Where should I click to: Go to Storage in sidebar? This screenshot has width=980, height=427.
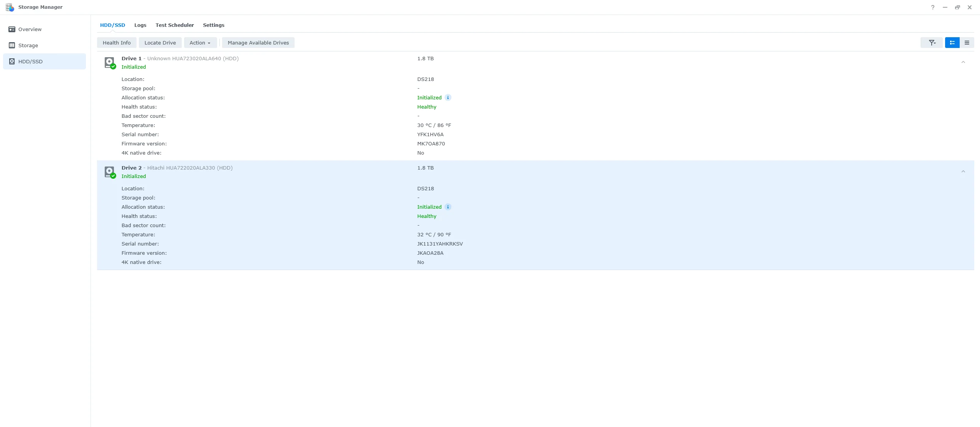click(x=44, y=45)
